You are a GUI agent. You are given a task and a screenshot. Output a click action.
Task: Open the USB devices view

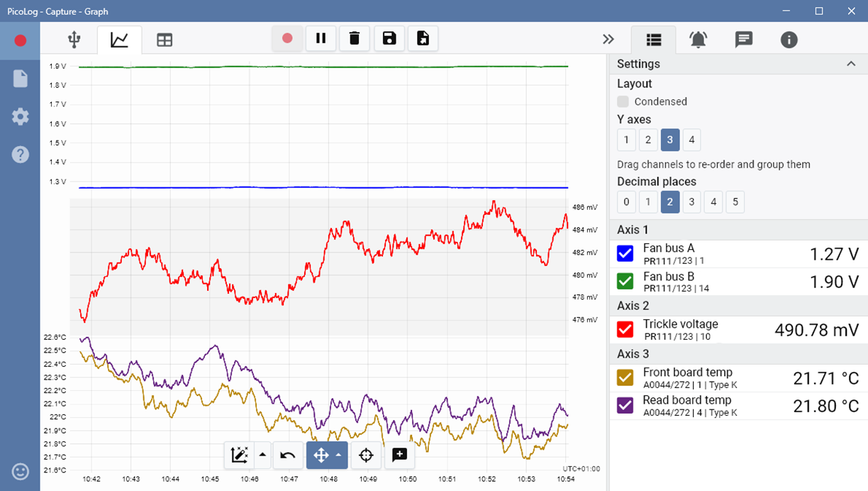74,40
